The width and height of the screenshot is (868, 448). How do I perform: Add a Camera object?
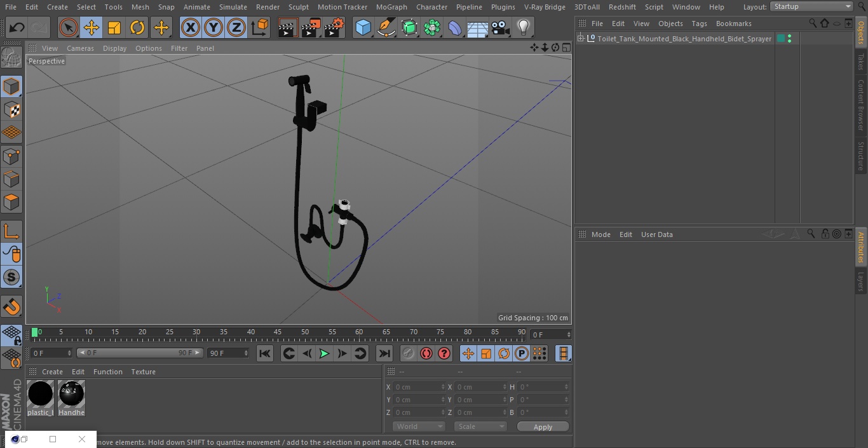501,27
